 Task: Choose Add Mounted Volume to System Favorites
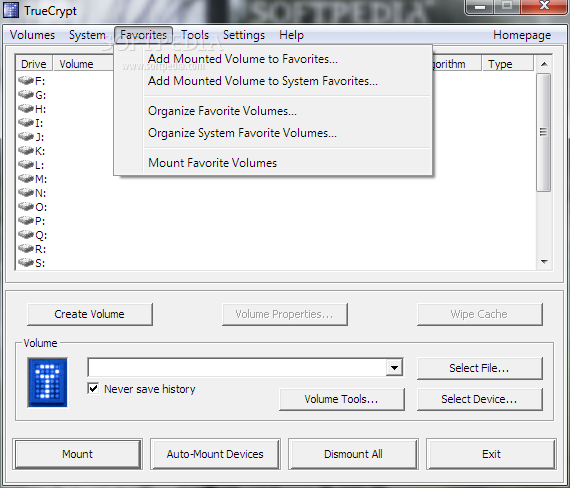273,81
